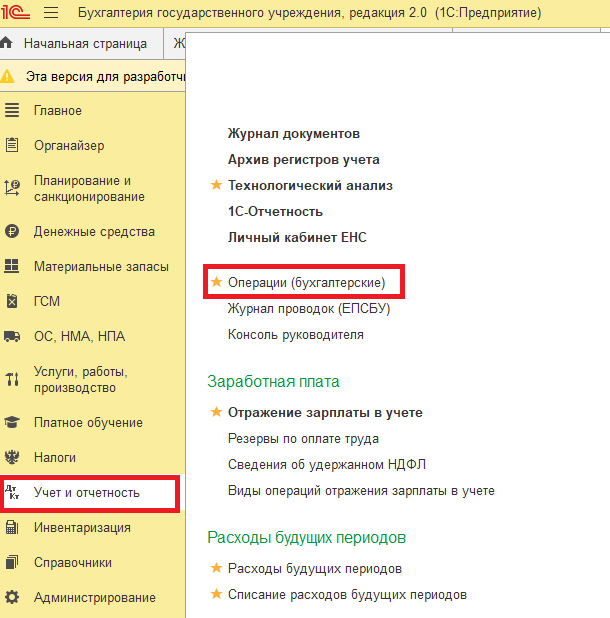Open Расходы будущих периодов list item
This screenshot has width=610, height=618.
(314, 569)
